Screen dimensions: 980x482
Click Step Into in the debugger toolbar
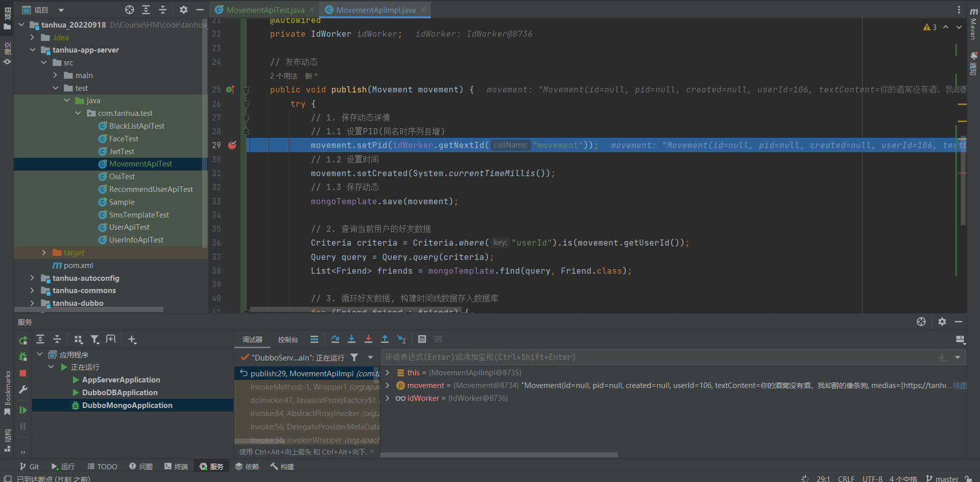click(x=352, y=339)
